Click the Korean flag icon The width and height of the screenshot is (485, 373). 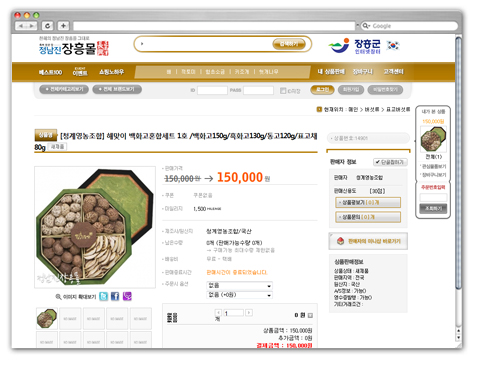pyautogui.click(x=393, y=45)
